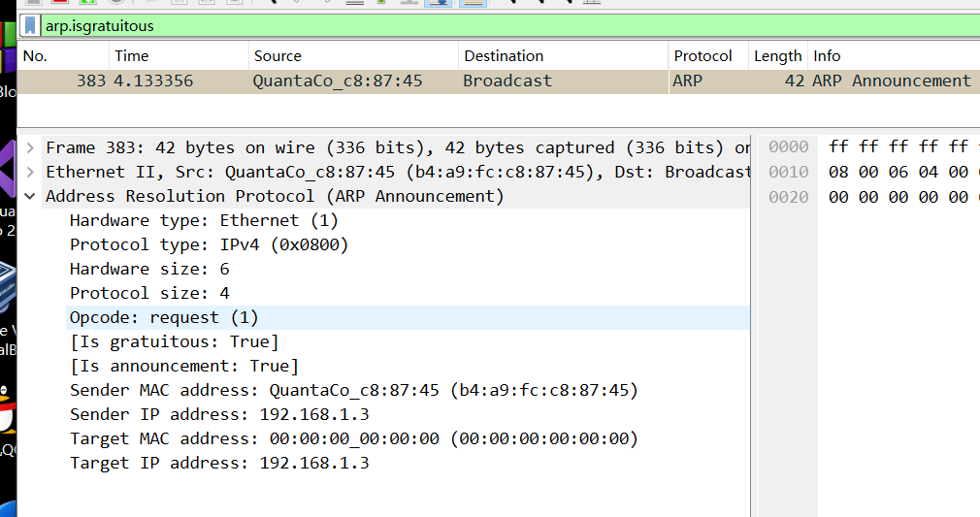The width and height of the screenshot is (980, 517).
Task: Click the display filter bookmark icon
Action: tap(31, 26)
